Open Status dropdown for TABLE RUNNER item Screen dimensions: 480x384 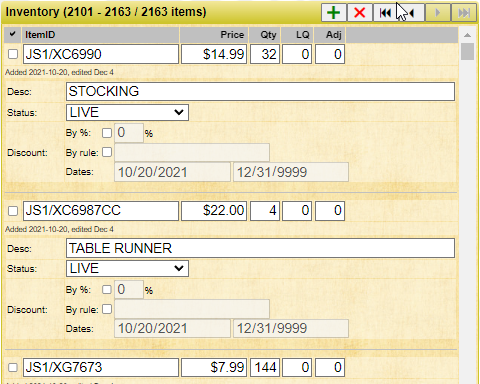[x=127, y=269]
